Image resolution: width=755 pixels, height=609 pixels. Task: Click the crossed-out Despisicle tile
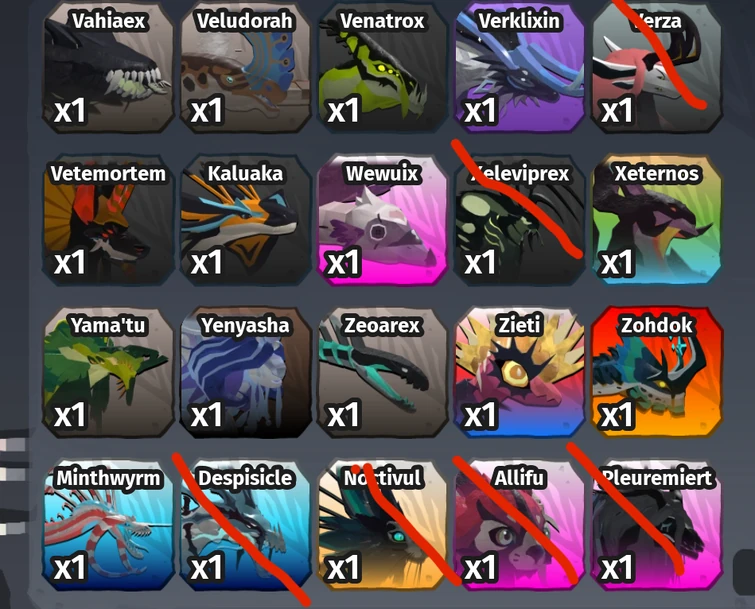[x=246, y=525]
